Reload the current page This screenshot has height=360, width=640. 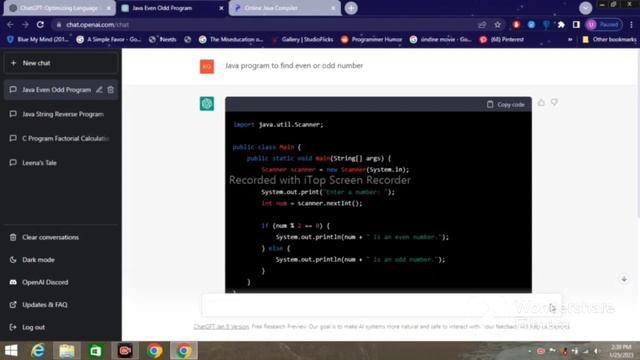coord(40,24)
